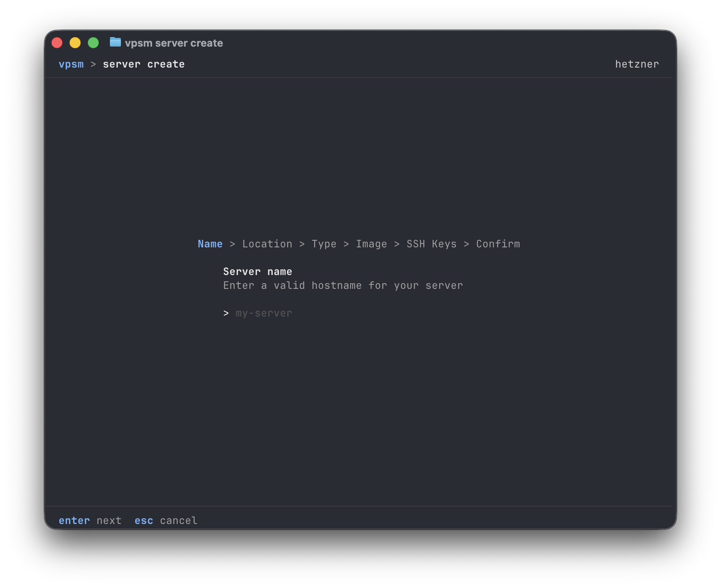The image size is (721, 588).
Task: Select the SSH Keys step
Action: [x=431, y=244]
